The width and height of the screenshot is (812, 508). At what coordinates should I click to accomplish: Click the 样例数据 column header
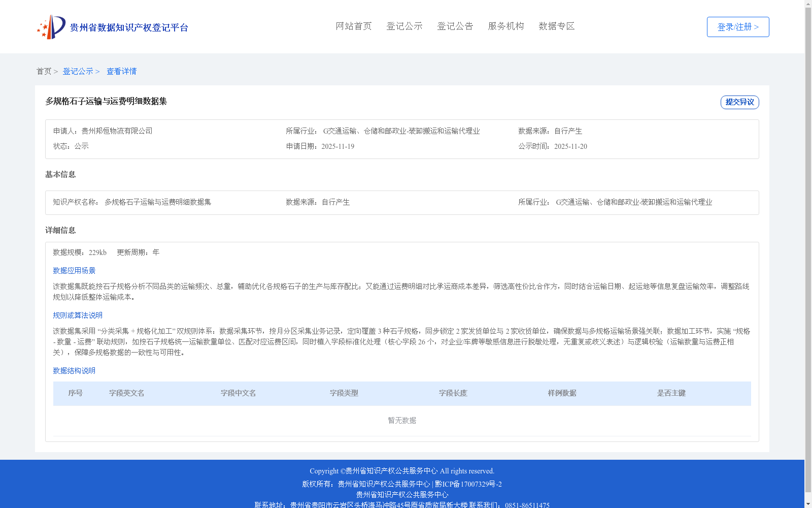pos(562,393)
